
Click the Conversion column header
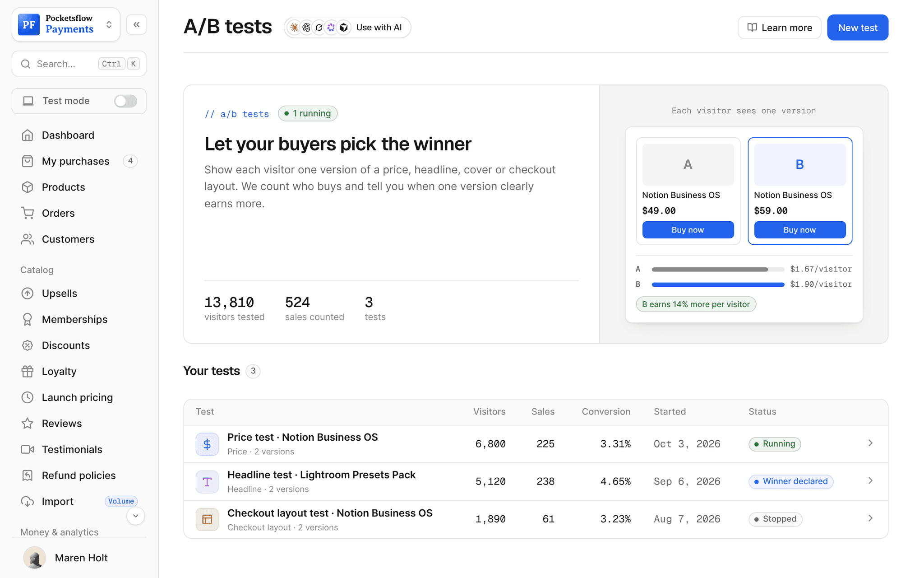(606, 411)
